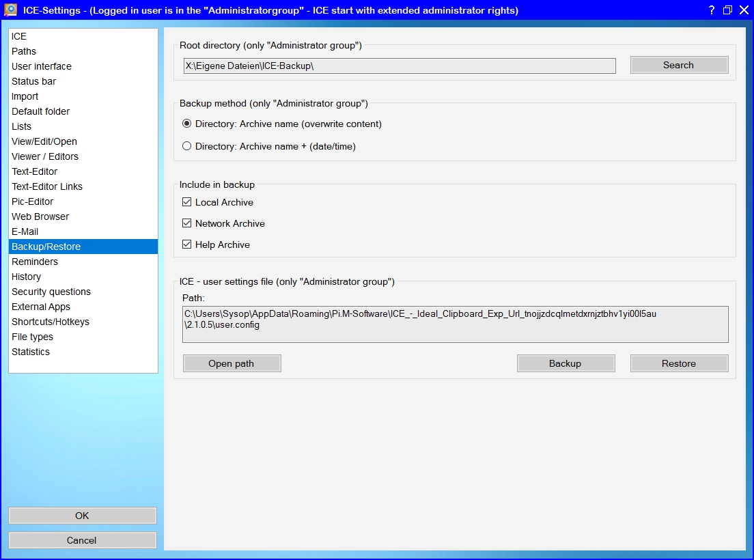
Task: Select Shortcuts/Hotkeys in the settings list
Action: pos(51,322)
